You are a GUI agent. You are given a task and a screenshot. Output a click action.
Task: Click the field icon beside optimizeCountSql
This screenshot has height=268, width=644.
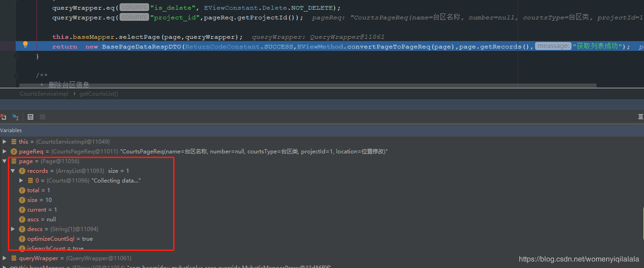(22, 239)
